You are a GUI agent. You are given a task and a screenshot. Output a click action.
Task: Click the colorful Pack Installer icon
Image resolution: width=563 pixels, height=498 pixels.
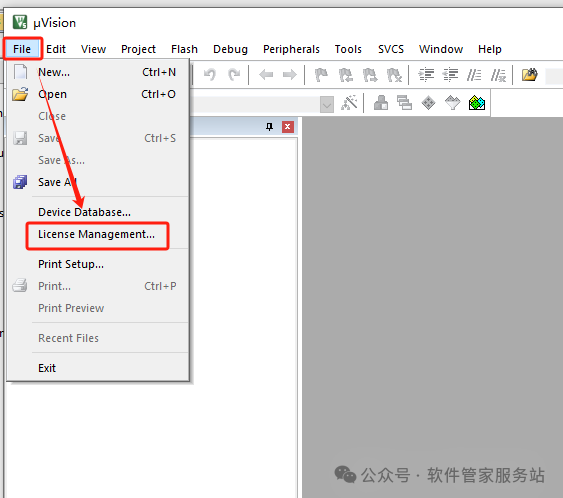477,103
